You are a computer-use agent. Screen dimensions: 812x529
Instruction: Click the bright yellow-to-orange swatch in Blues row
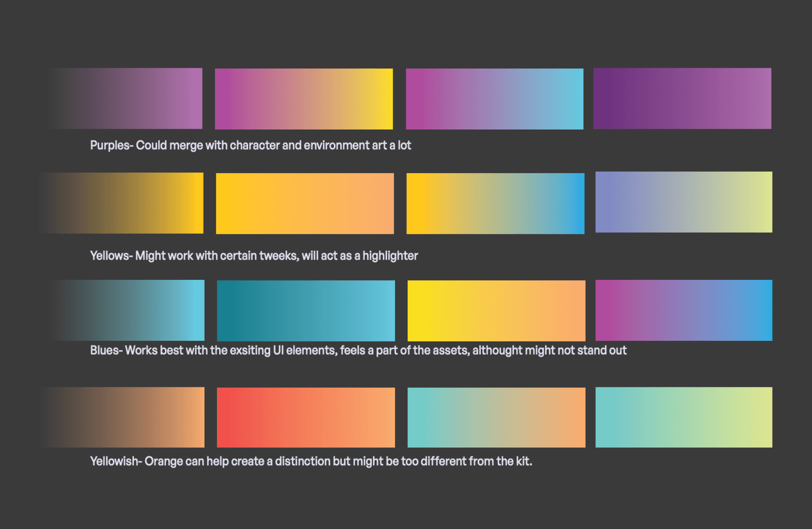pos(496,311)
